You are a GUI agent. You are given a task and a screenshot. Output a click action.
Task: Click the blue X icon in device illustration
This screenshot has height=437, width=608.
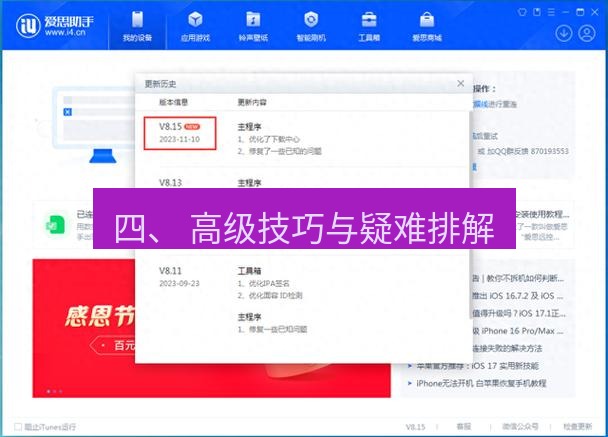[67, 112]
